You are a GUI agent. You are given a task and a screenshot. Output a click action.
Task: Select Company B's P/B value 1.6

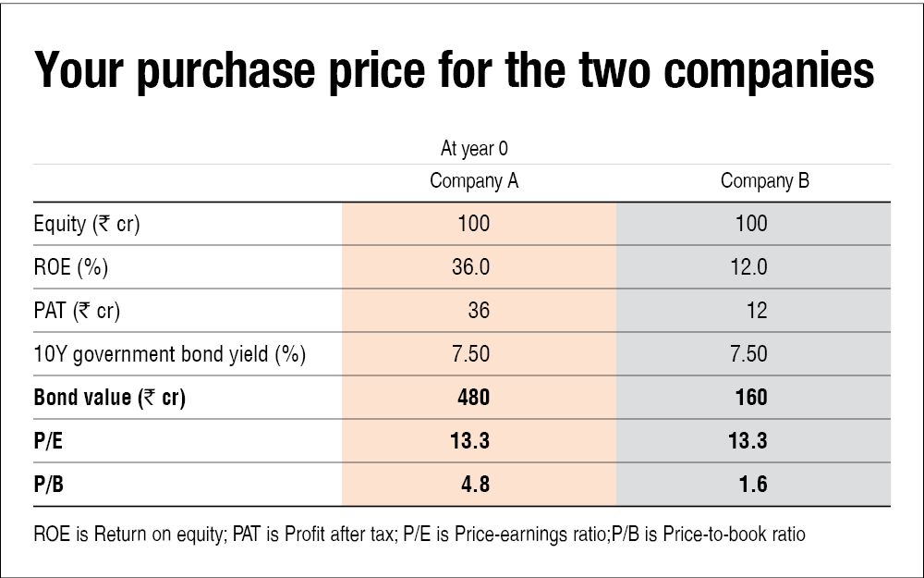[755, 485]
